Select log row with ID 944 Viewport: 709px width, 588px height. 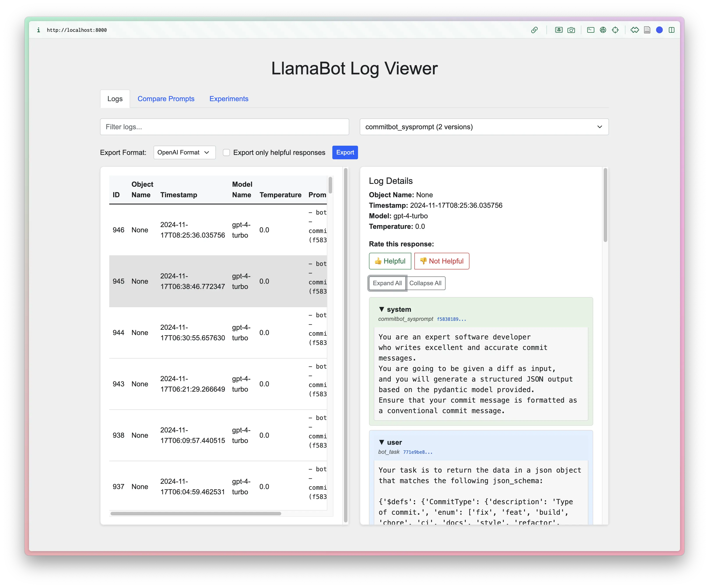click(218, 333)
